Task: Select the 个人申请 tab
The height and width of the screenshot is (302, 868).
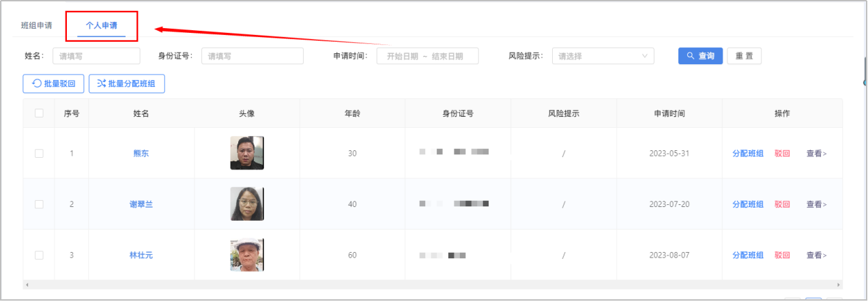Action: (101, 25)
